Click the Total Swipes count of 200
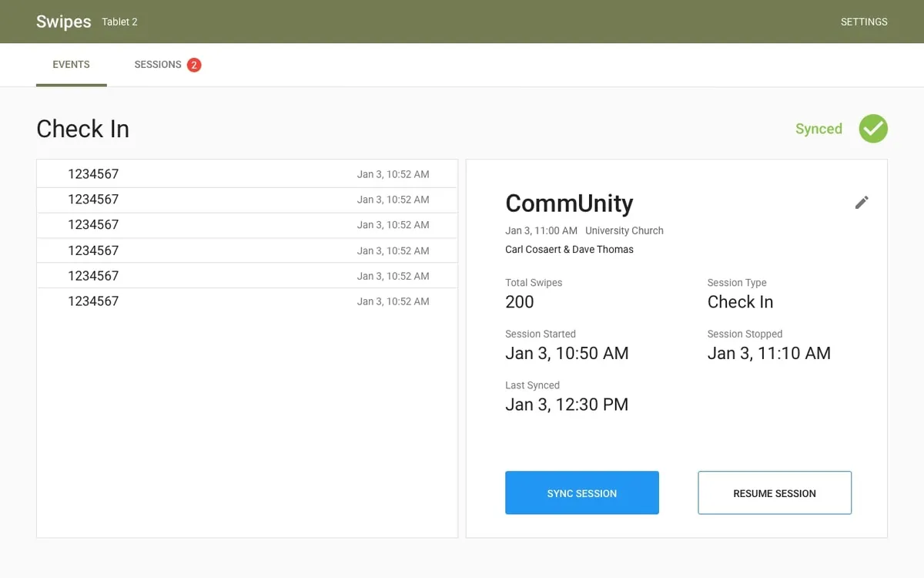Image resolution: width=924 pixels, height=578 pixels. coord(520,302)
